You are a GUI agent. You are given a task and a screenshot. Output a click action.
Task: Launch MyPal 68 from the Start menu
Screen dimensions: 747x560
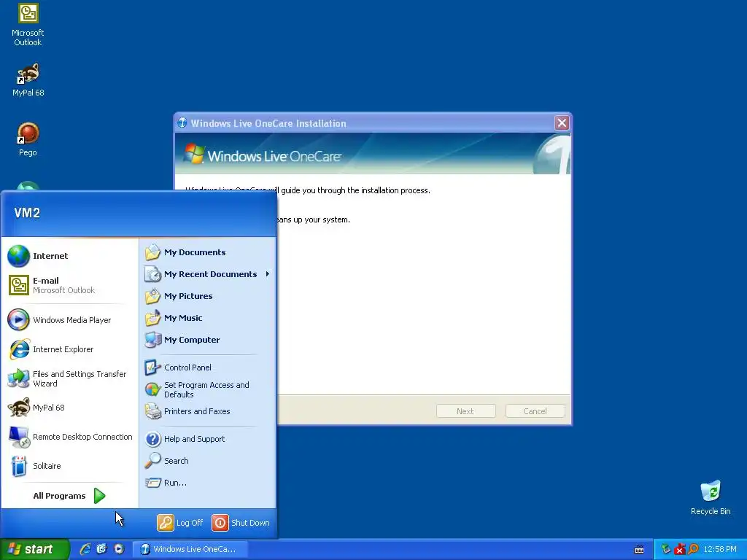[x=69, y=408]
